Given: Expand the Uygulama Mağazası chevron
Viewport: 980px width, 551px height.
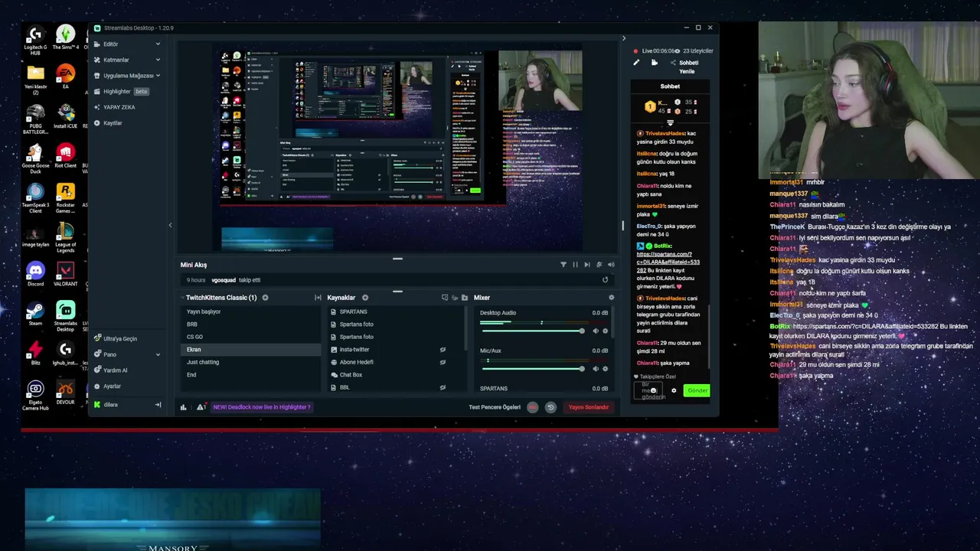Looking at the screenshot, I should (x=158, y=76).
